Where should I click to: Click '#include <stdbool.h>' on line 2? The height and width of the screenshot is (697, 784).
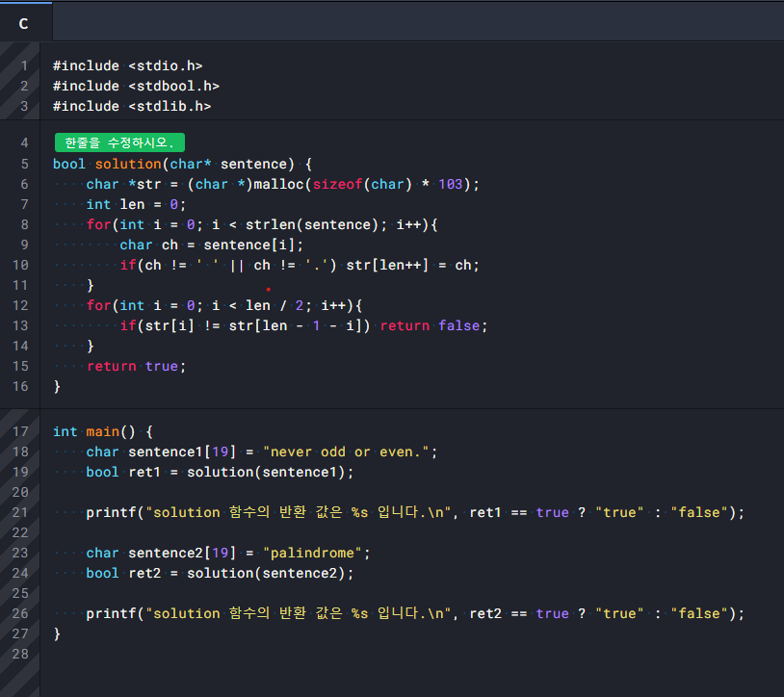point(136,86)
